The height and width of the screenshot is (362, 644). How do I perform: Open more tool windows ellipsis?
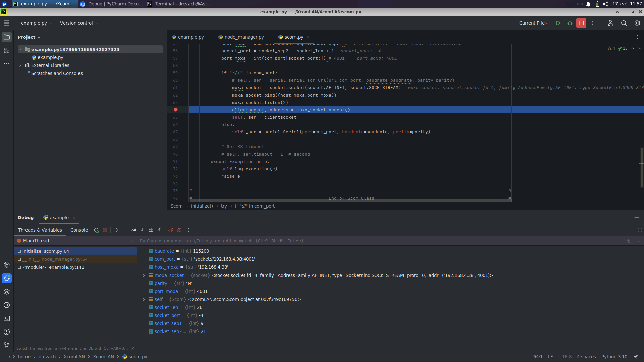click(x=7, y=64)
